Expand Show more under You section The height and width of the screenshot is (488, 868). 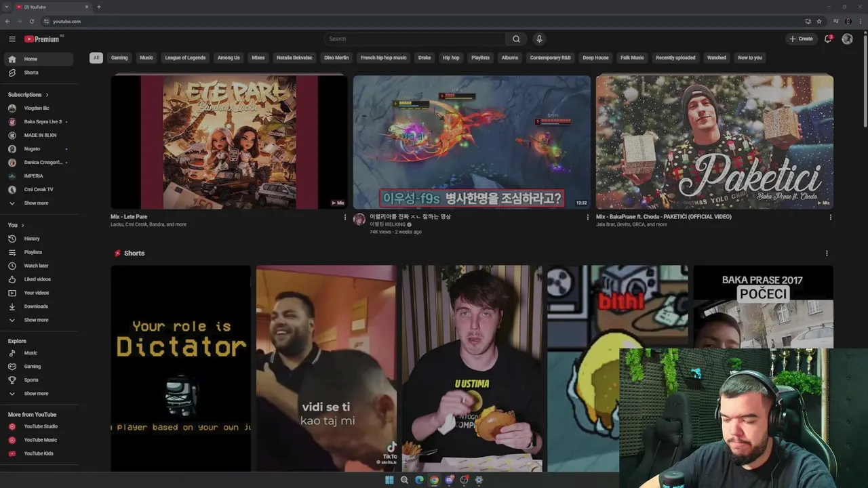click(39, 320)
